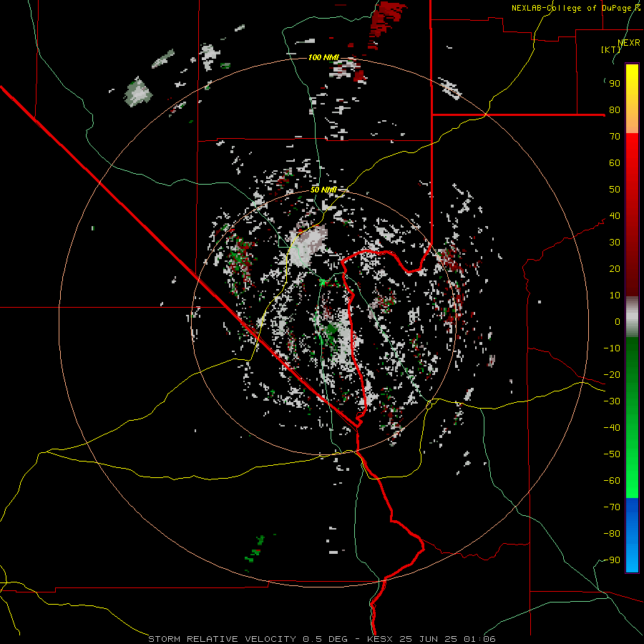Click the "-50" value on velocity scale
Screen dimensions: 644x644
point(612,454)
